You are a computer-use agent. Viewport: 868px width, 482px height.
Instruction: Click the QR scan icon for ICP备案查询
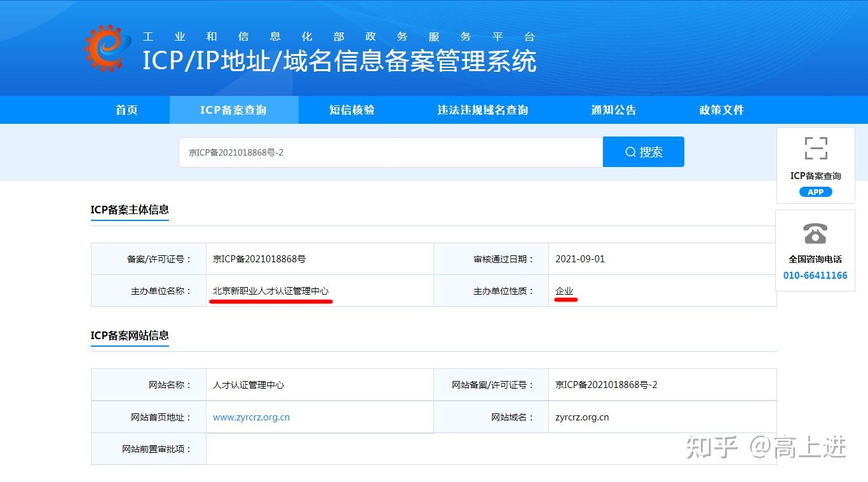click(x=816, y=148)
